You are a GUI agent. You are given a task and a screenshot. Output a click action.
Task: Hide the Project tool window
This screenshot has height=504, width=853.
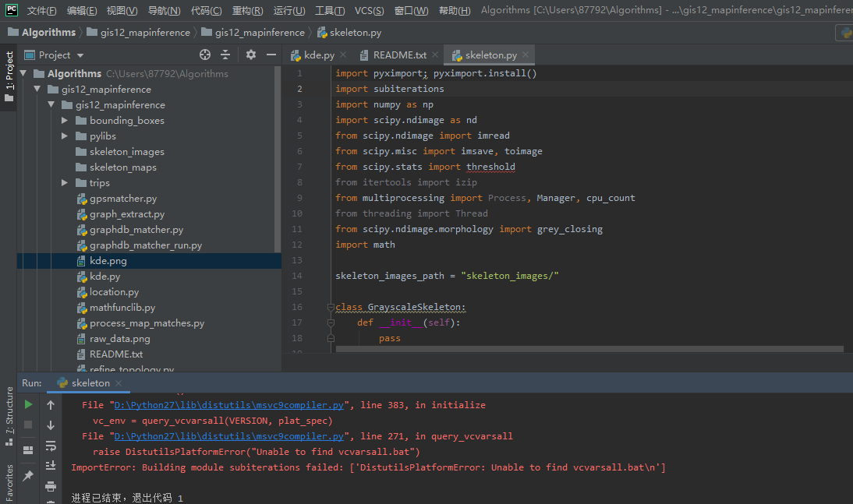271,55
